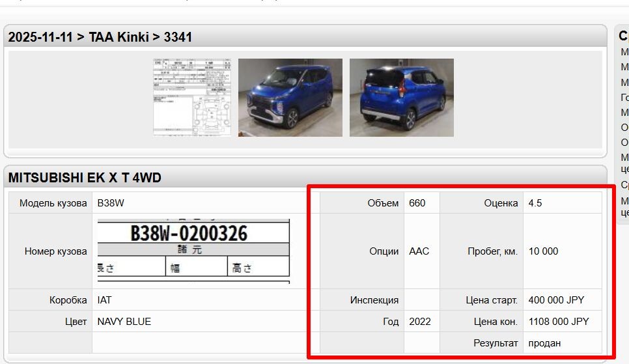Select the grade value '4.5'
This screenshot has height=364, width=629.
(535, 203)
